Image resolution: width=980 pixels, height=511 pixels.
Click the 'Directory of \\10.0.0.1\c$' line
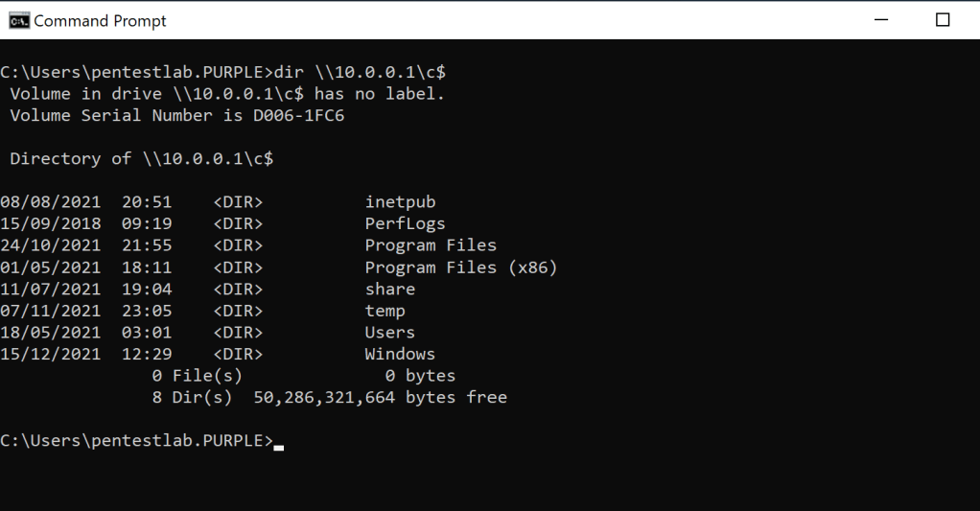click(142, 159)
